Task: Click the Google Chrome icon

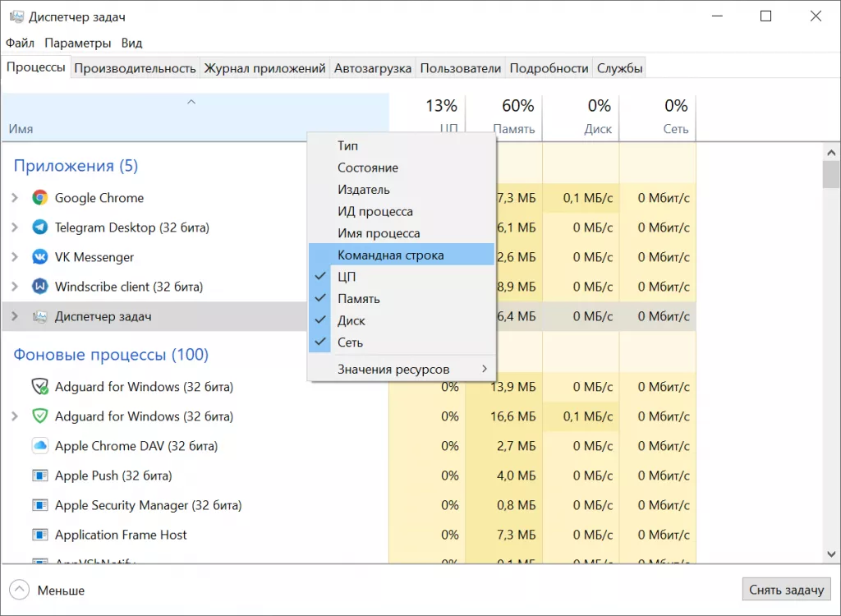Action: (x=39, y=198)
